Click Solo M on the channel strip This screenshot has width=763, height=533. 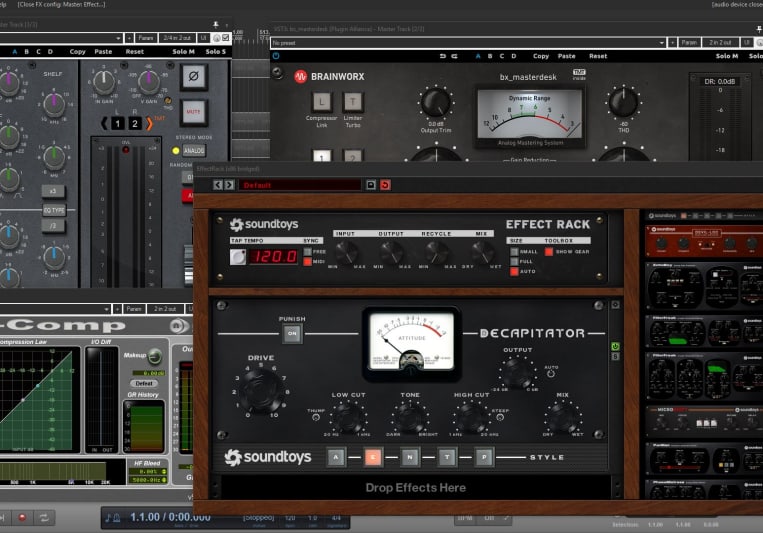183,52
